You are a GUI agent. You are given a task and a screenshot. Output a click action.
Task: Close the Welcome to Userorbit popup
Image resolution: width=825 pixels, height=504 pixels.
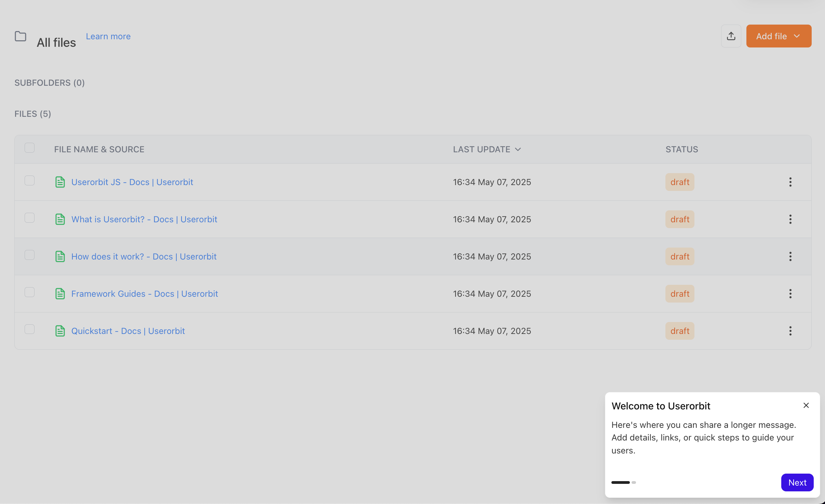point(806,405)
